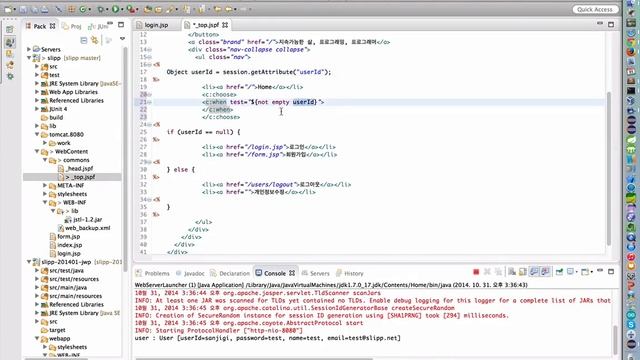
Task: Open the Skype icon in the dock
Action: (631, 325)
